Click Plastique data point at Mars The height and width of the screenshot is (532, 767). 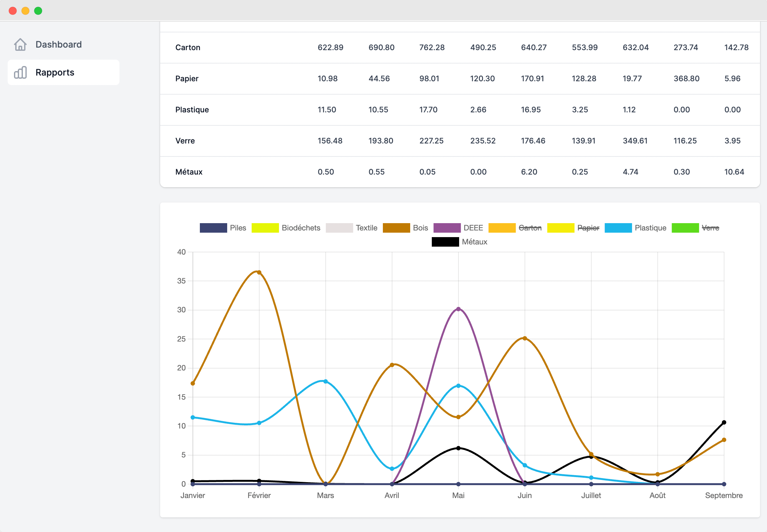pyautogui.click(x=326, y=381)
